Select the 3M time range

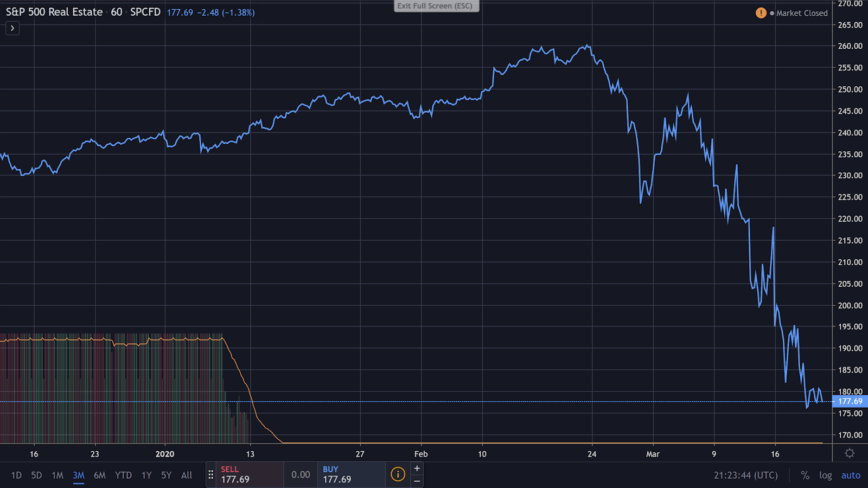click(79, 476)
